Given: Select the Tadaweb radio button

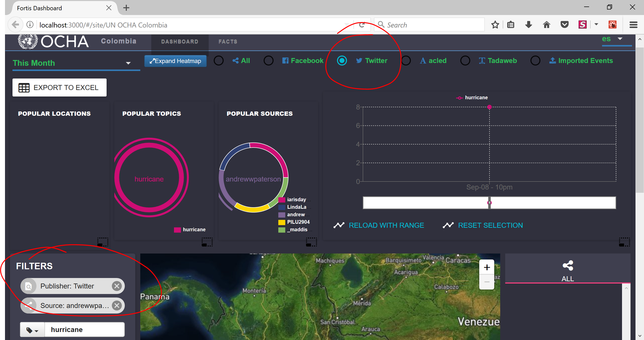Looking at the screenshot, I should click(465, 60).
